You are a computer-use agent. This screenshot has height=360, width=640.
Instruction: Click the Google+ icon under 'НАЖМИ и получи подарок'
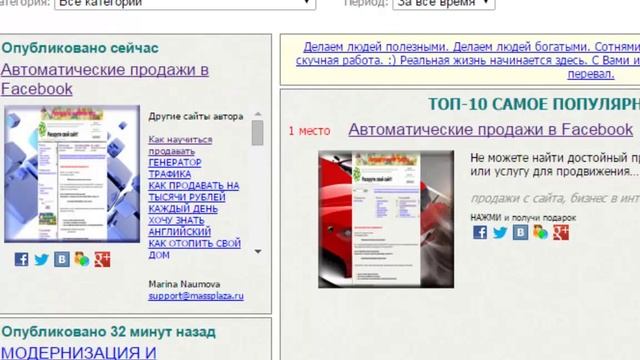coord(561,232)
